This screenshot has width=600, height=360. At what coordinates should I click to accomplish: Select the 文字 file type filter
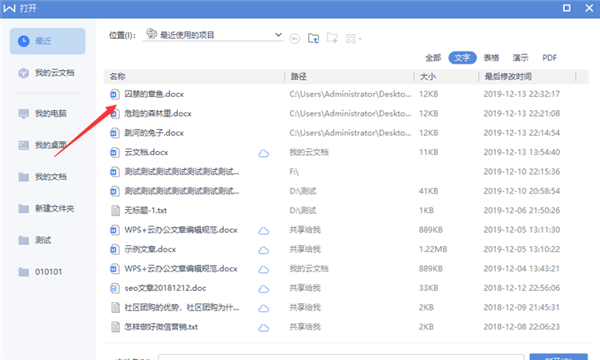462,58
